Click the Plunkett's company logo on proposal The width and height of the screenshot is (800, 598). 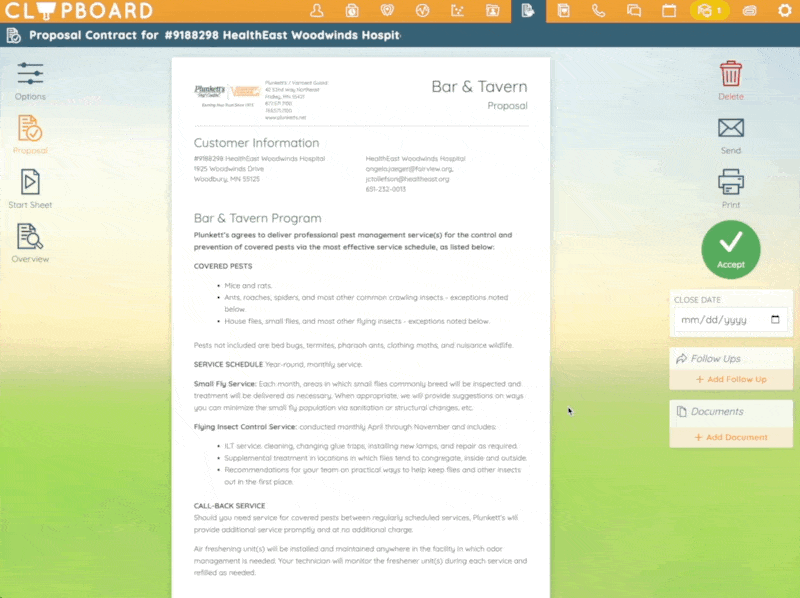point(210,92)
